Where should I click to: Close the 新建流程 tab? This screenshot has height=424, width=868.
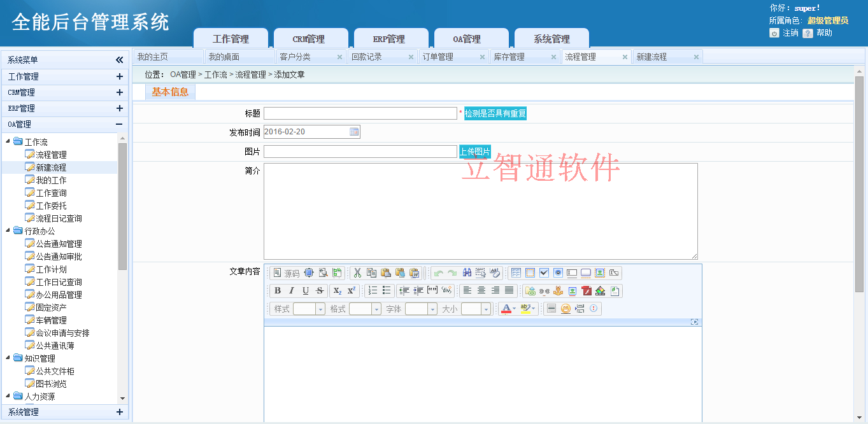(696, 57)
